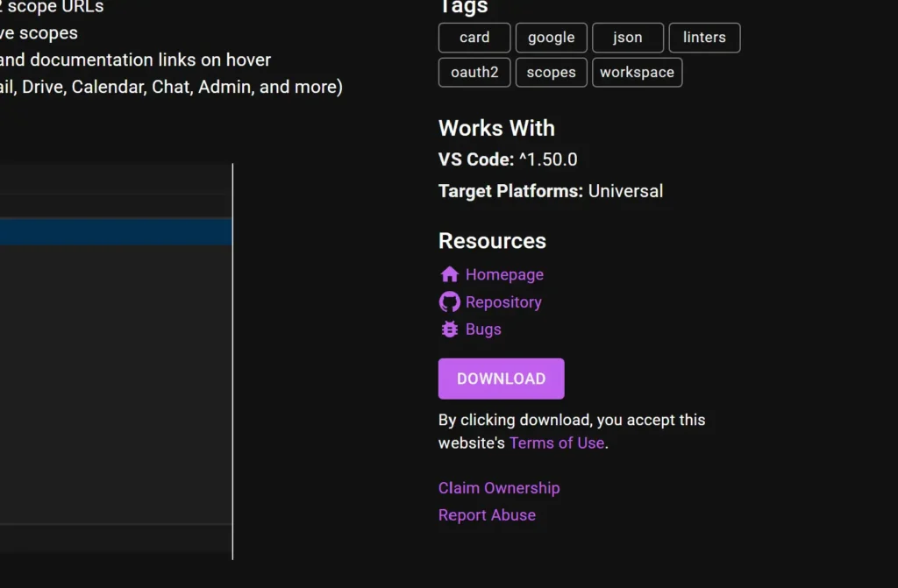Click the GitHub octocat icon beside Repository
Viewport: 898px width, 588px height.
click(449, 302)
